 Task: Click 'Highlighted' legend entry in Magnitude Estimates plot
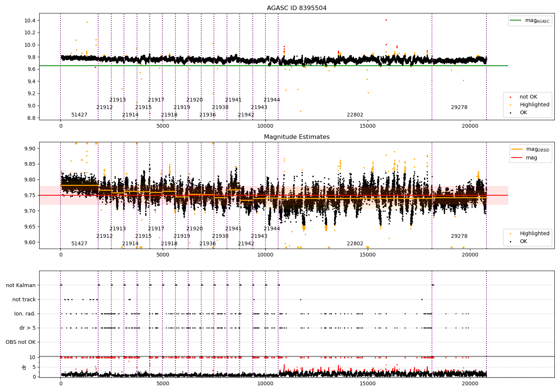pyautogui.click(x=530, y=233)
